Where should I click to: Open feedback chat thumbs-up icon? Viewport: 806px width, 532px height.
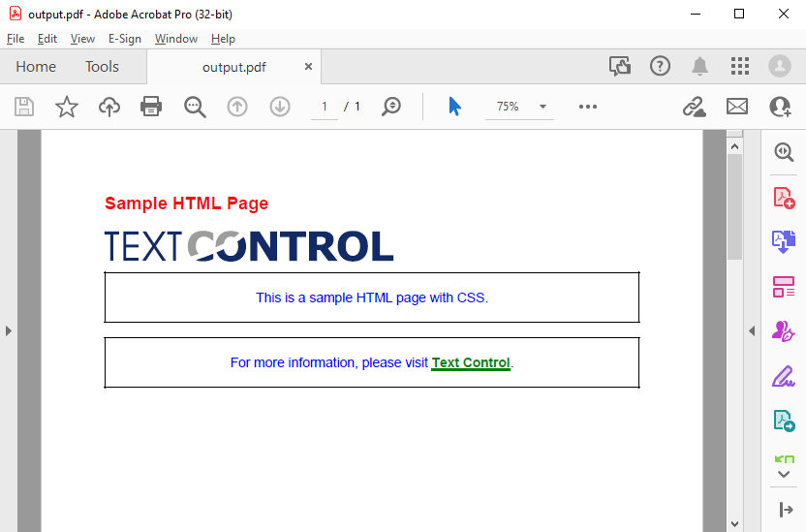(620, 66)
